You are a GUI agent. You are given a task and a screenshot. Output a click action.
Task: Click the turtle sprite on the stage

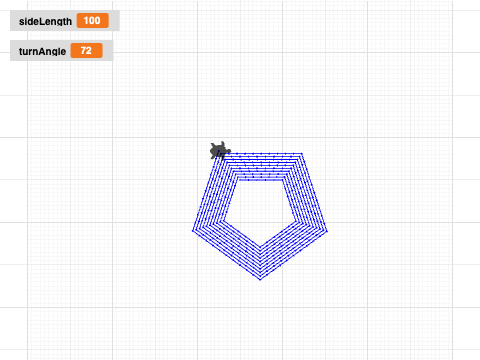point(220,151)
